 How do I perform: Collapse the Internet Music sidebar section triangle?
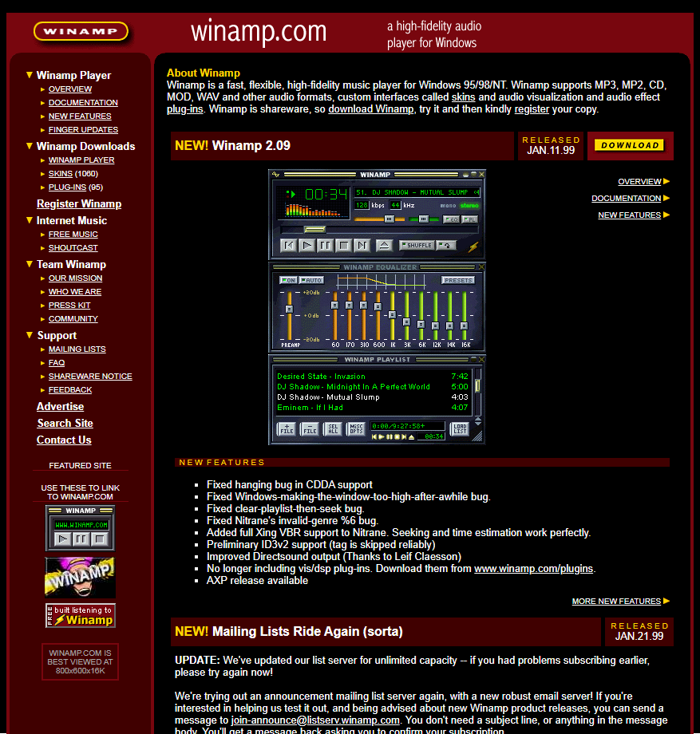coord(30,220)
